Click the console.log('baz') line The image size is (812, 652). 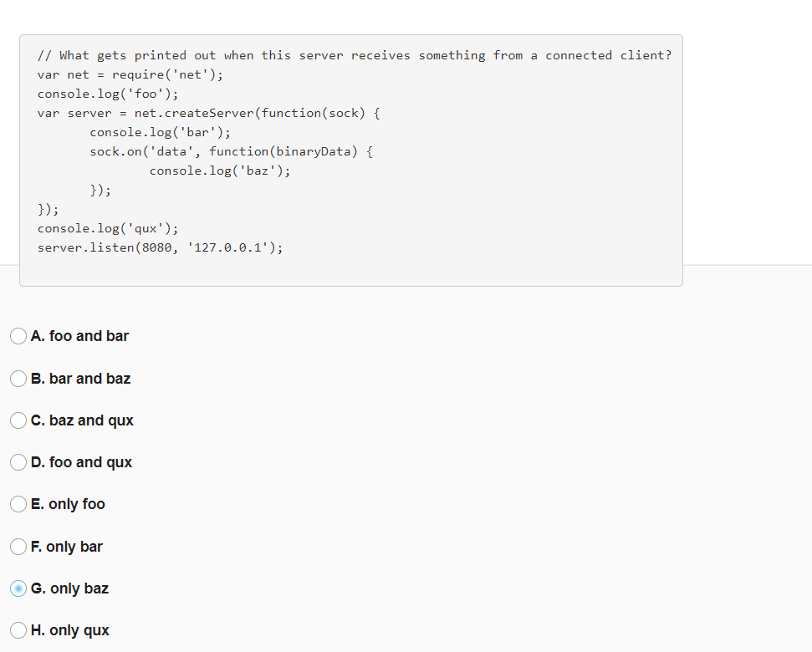coord(219,171)
